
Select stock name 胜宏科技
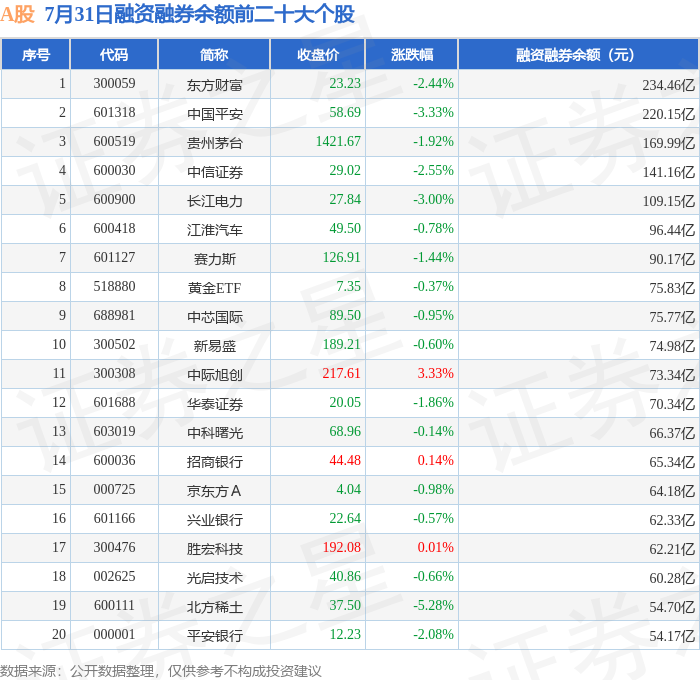pyautogui.click(x=215, y=549)
